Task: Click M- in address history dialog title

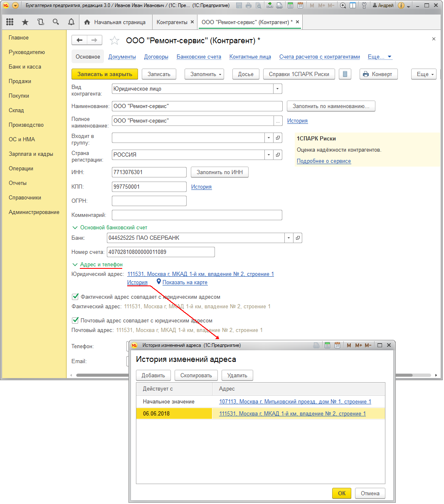Action: coord(368,345)
